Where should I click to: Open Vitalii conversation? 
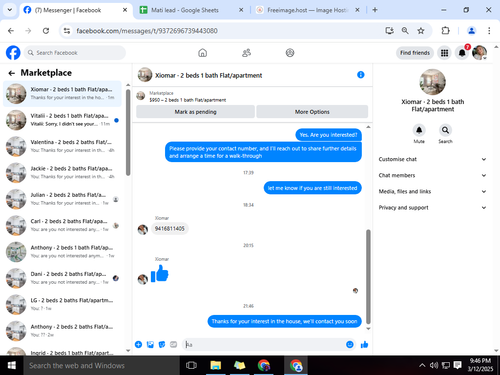click(62, 120)
